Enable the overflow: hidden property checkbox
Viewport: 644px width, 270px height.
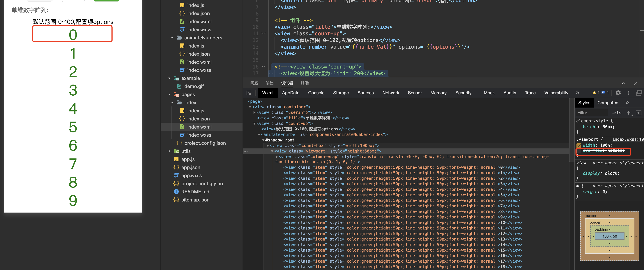click(579, 151)
